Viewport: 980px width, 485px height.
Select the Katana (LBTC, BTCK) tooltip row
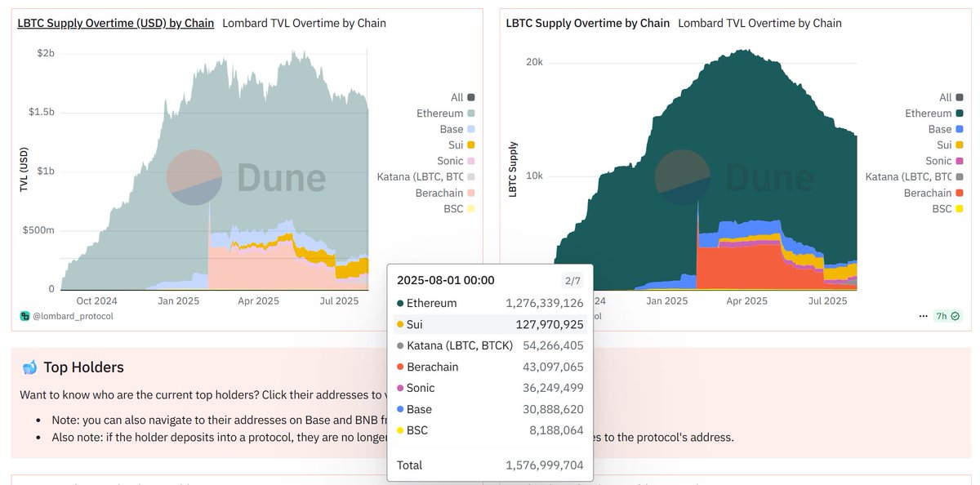pos(490,345)
